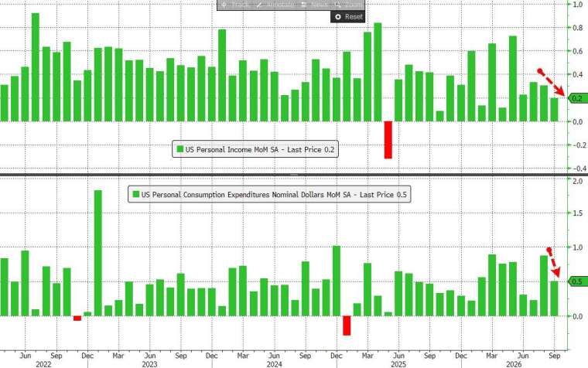
Task: Click the 2026 year label on the time axis
Action: click(514, 364)
